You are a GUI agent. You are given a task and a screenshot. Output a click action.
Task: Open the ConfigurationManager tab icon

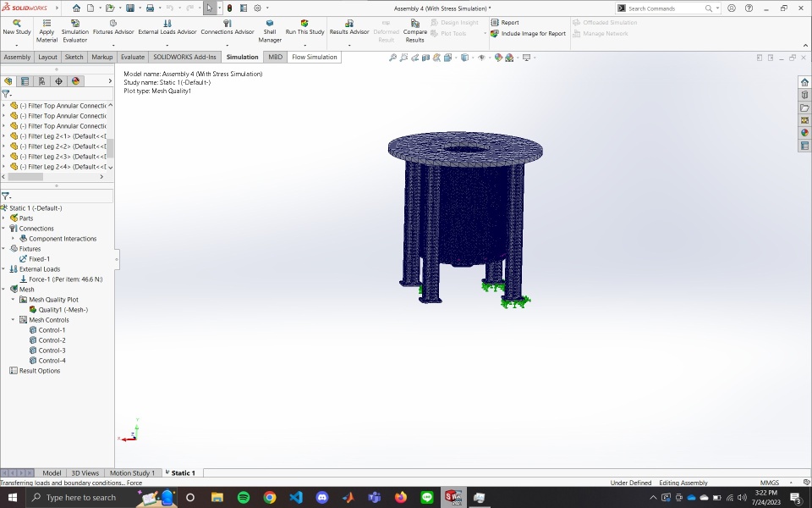(41, 81)
